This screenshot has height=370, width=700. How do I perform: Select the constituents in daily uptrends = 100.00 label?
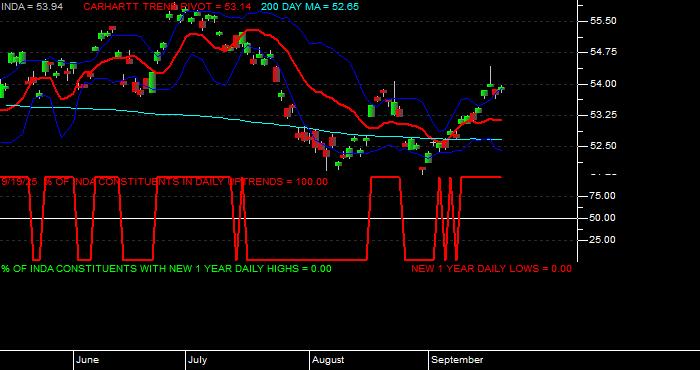pos(164,182)
